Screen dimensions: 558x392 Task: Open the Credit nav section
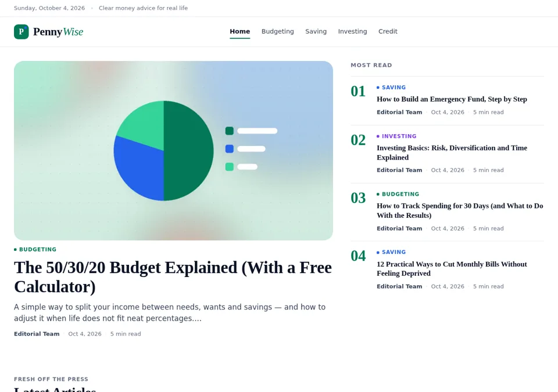[388, 31]
